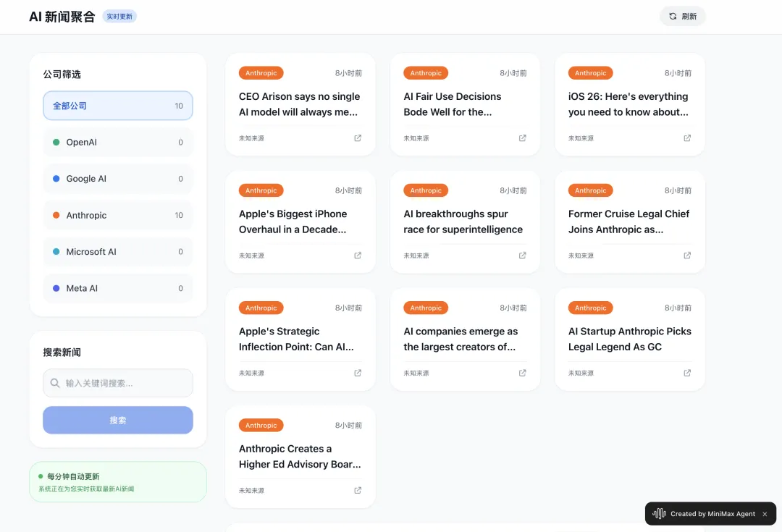The image size is (782, 532).
Task: Open 'AI companies emerge as the largest creators' headline
Action: [x=461, y=339]
